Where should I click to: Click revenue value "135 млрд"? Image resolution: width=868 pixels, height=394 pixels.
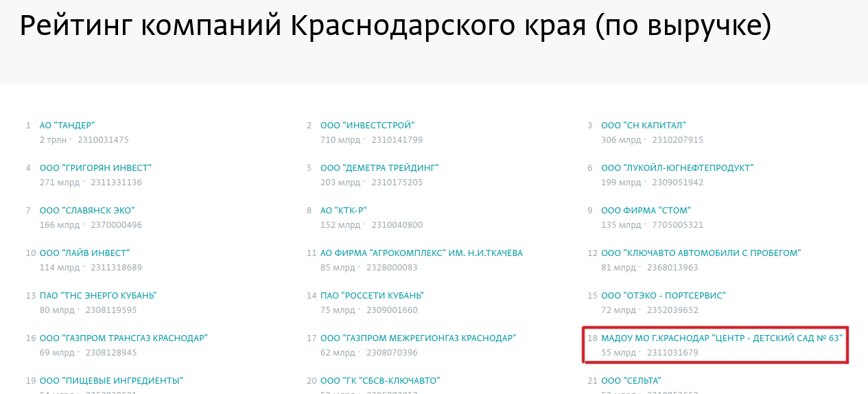(621, 225)
